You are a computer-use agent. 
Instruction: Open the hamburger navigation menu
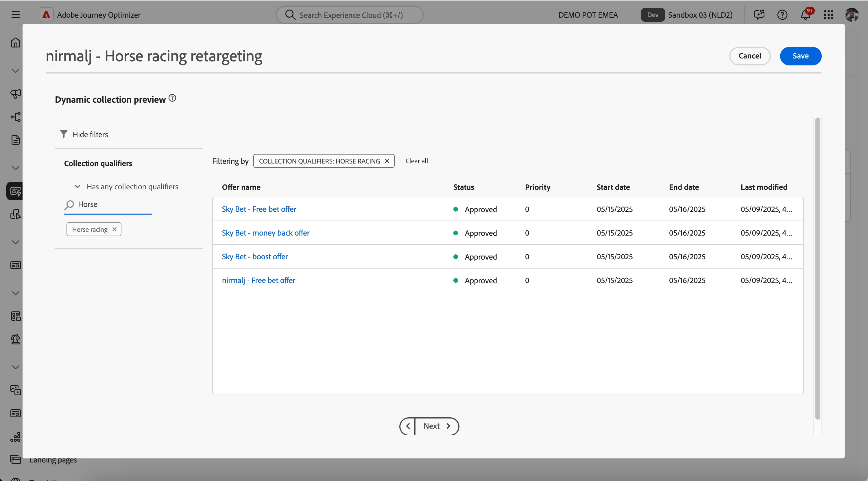pos(16,15)
